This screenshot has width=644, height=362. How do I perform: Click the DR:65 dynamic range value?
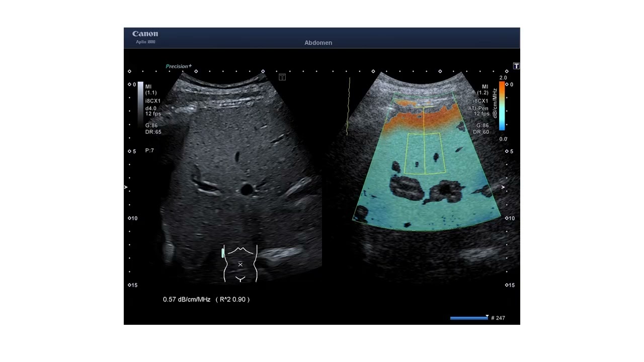click(x=153, y=132)
